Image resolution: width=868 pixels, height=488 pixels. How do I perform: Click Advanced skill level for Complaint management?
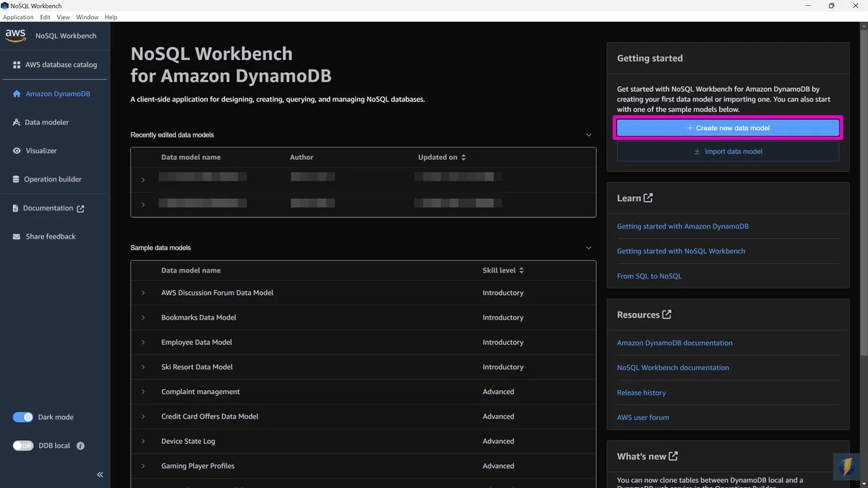(498, 392)
